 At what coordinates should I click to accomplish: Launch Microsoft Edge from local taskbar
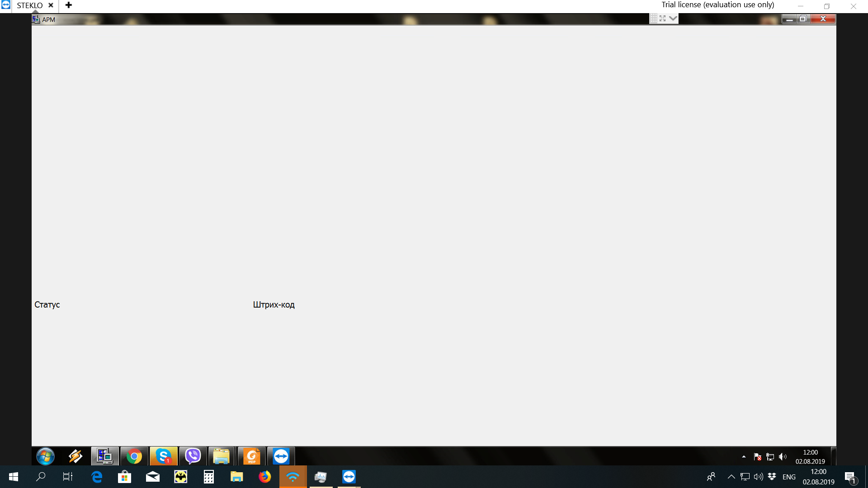97,477
